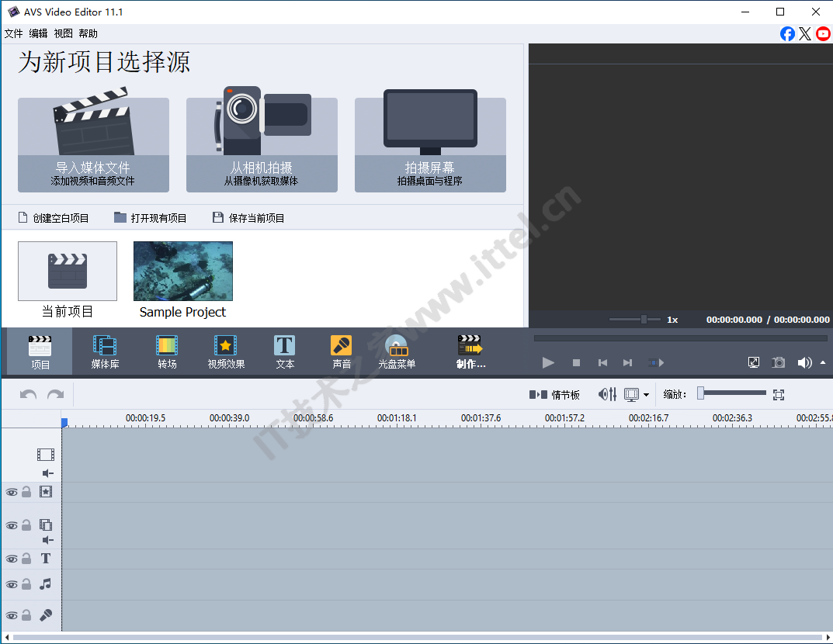Toggle visibility of the video overlay track
The image size is (833, 644).
12,525
